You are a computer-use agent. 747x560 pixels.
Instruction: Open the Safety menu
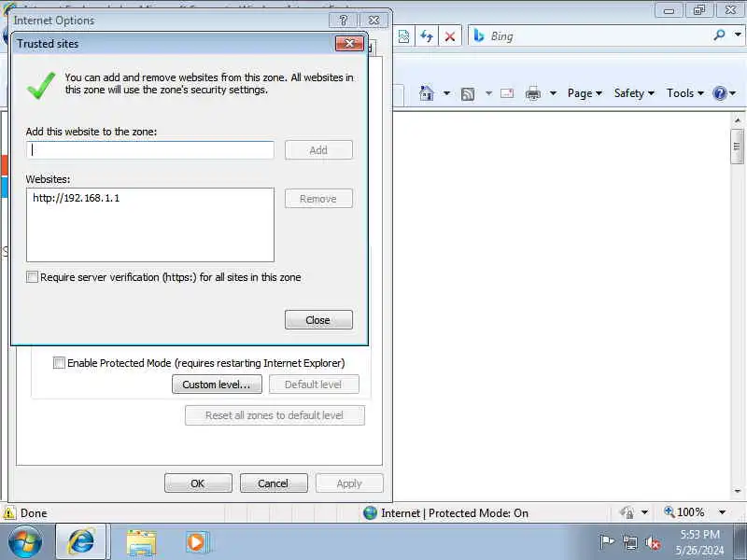tap(634, 92)
